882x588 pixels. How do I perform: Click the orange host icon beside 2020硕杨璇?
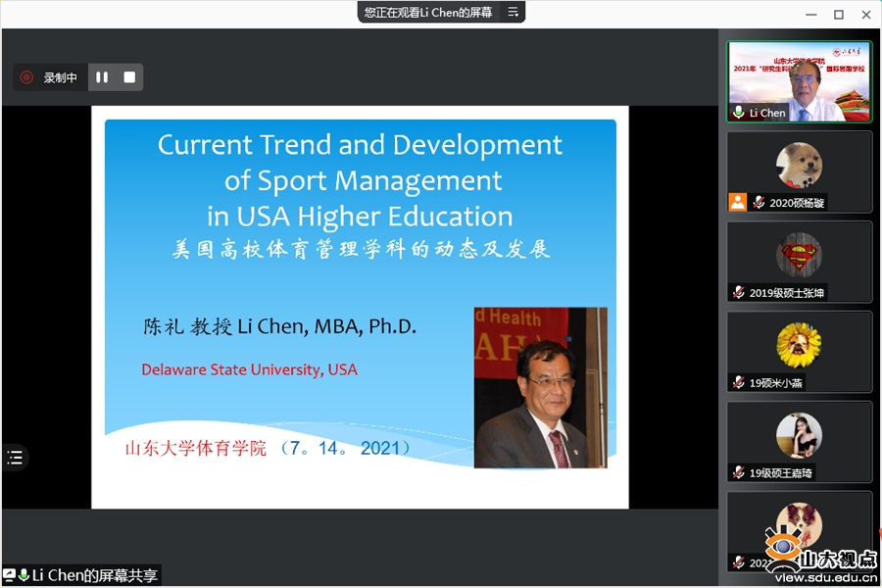(x=738, y=202)
